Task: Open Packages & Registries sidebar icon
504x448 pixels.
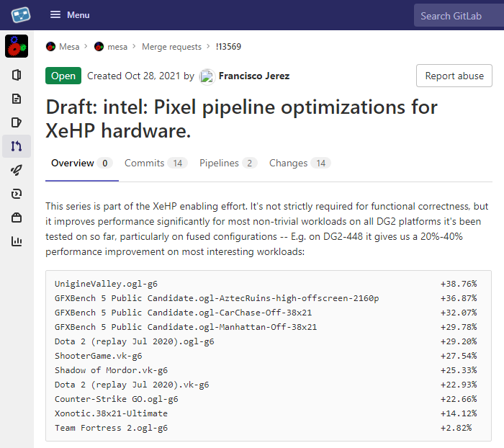Action: [17, 218]
